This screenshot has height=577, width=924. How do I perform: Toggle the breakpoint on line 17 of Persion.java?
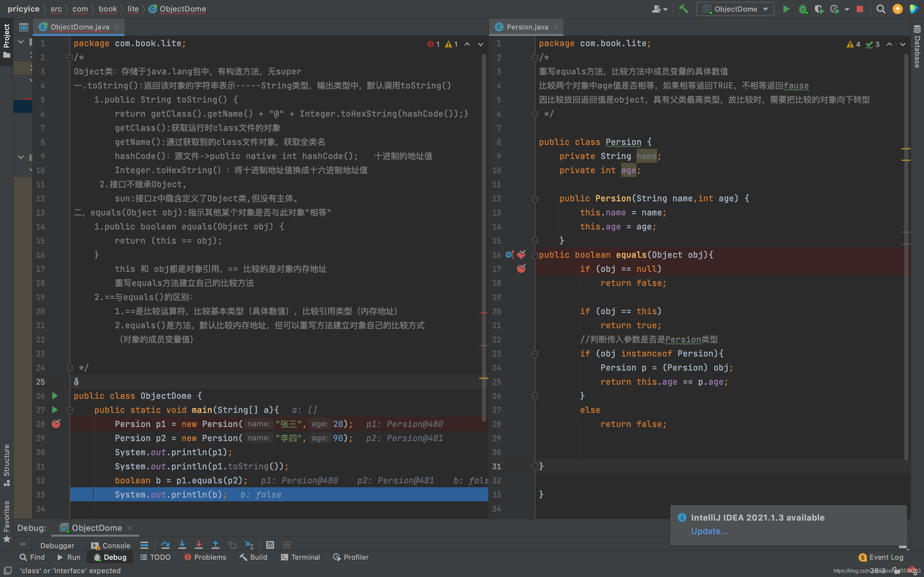tap(522, 269)
